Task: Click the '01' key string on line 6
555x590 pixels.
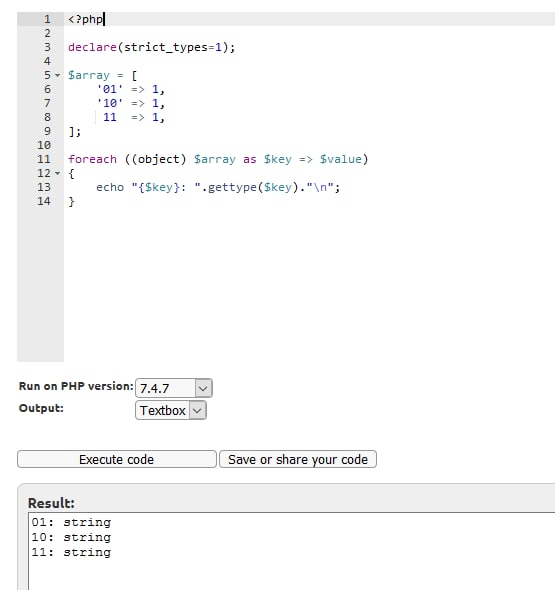Action: pyautogui.click(x=109, y=89)
